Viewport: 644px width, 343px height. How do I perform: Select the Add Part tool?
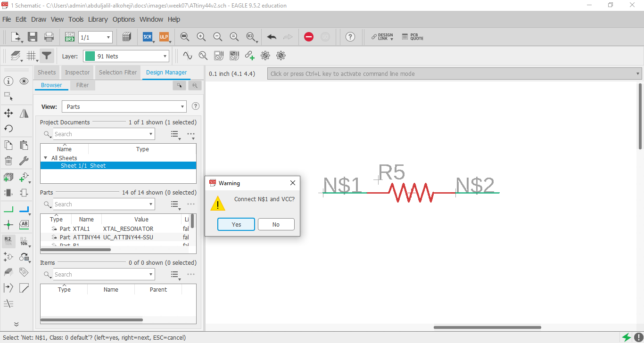[x=8, y=177]
